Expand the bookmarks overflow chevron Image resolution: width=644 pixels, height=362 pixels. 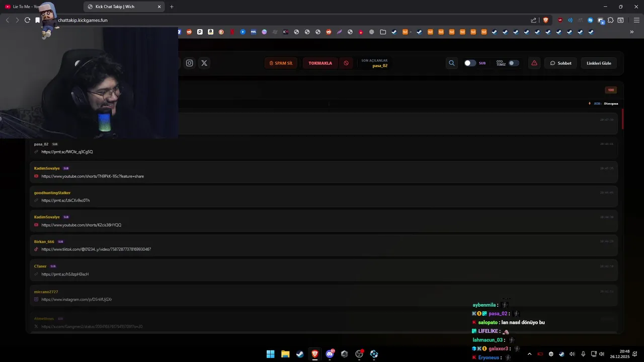coord(631,32)
